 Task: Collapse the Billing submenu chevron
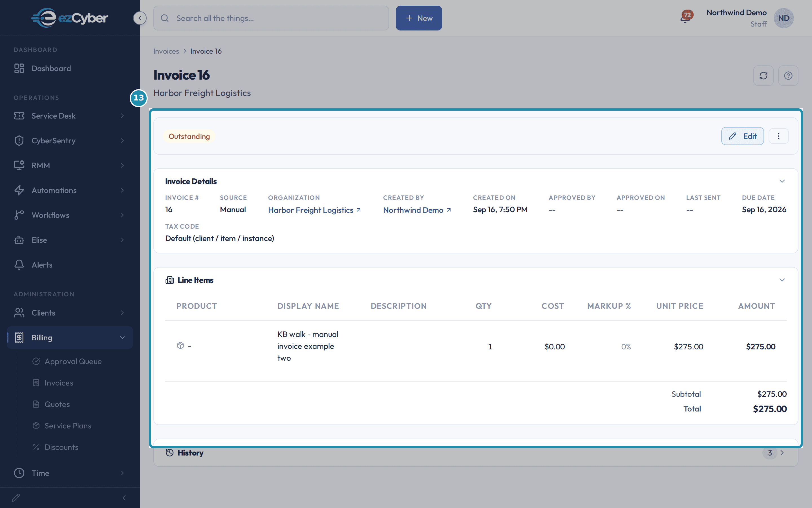122,338
